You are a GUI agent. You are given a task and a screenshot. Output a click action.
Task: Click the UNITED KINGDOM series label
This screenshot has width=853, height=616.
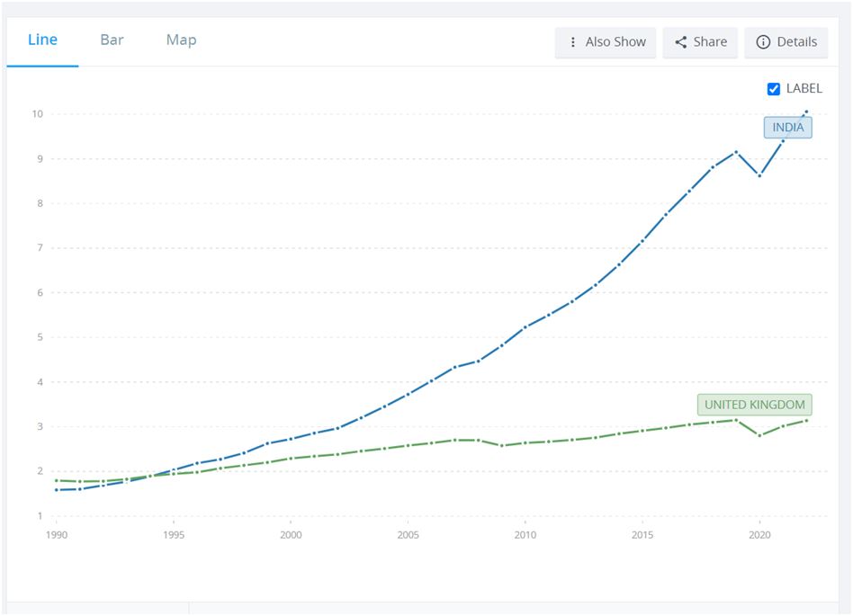pos(754,405)
